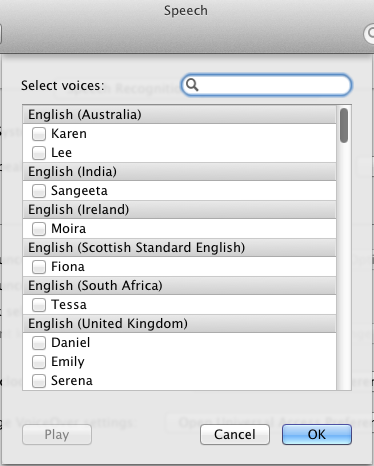Click the English (Australia) group header

180,115
